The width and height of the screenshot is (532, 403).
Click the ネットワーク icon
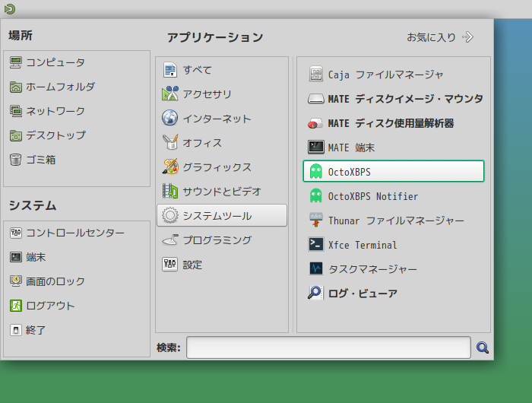click(16, 111)
